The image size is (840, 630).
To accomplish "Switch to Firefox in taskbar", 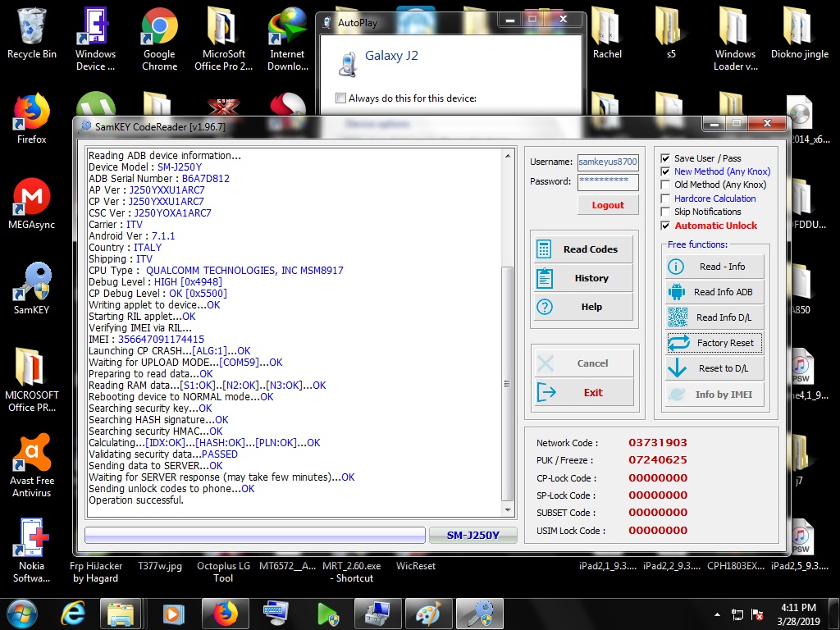I will point(225,614).
